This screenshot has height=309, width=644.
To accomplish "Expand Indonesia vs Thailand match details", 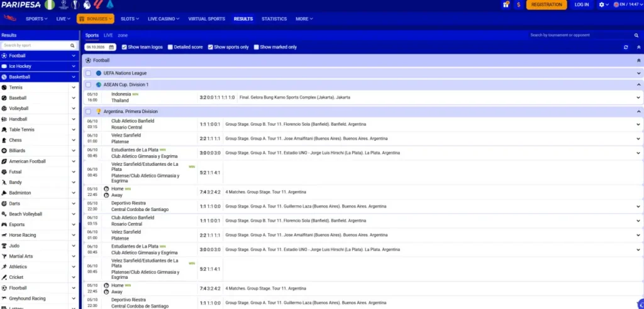I will click(x=639, y=97).
